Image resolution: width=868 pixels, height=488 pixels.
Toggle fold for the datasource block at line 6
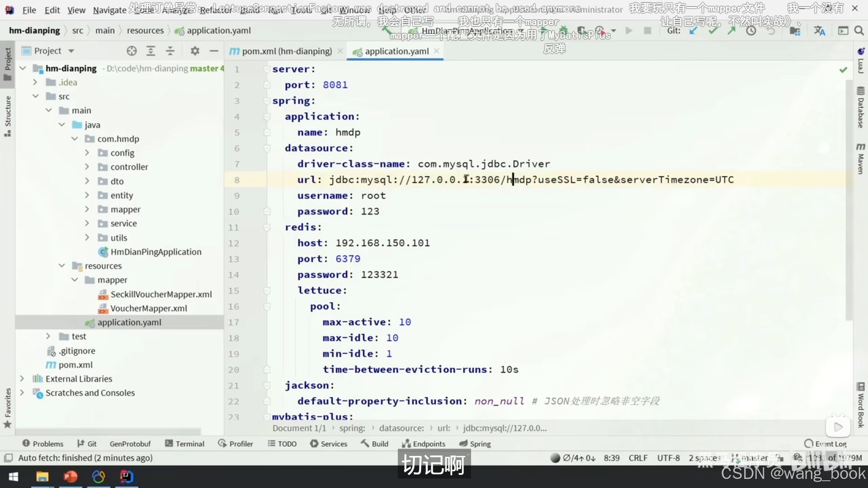pos(267,148)
